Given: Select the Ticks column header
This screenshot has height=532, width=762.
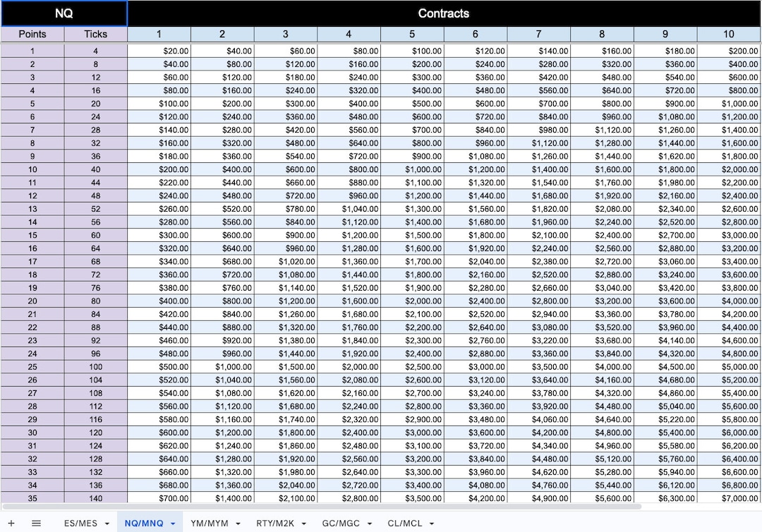Looking at the screenshot, I should 95,33.
